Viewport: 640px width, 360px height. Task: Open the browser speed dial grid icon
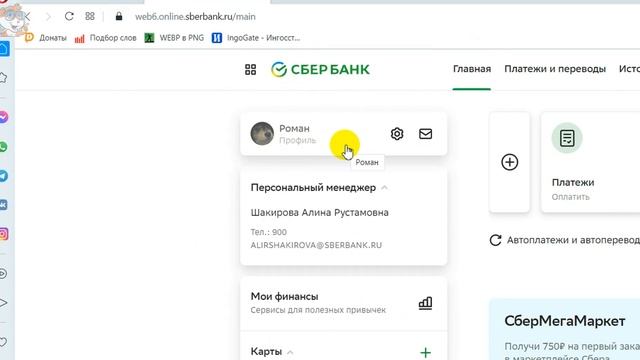pos(90,16)
